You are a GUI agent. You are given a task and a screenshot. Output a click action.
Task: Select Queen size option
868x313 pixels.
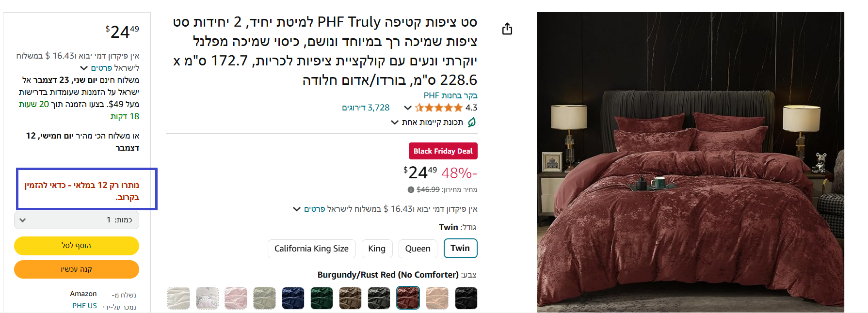click(418, 249)
